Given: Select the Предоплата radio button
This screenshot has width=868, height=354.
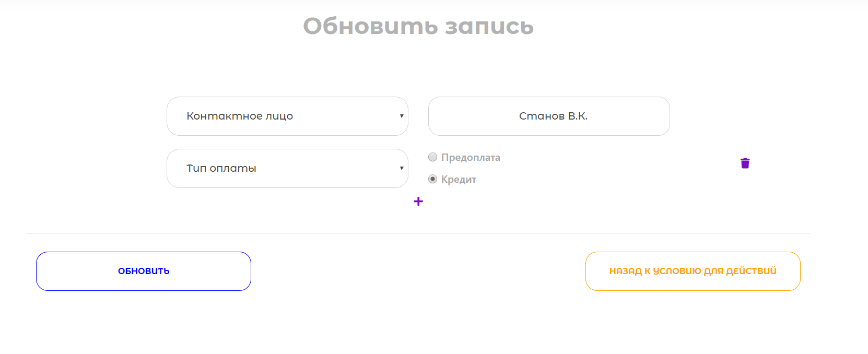Looking at the screenshot, I should (x=432, y=157).
